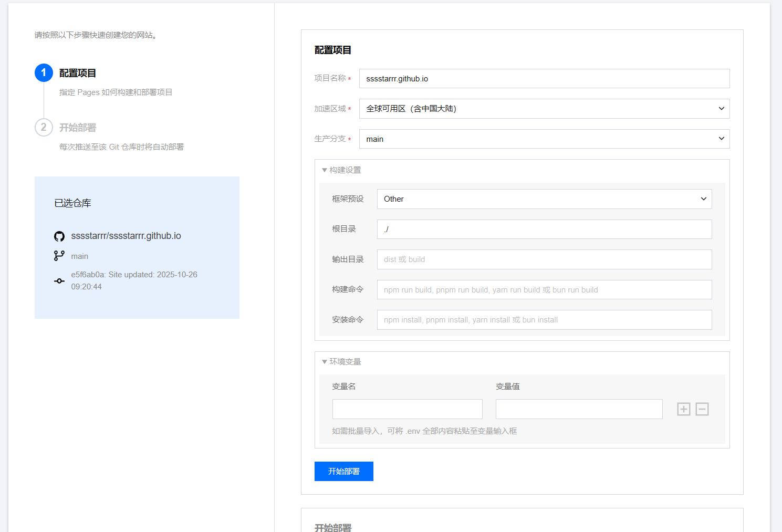Screen dimensions: 782x532
Task: Click the commit icon beside e5f6ab0a
Action: [59, 281]
